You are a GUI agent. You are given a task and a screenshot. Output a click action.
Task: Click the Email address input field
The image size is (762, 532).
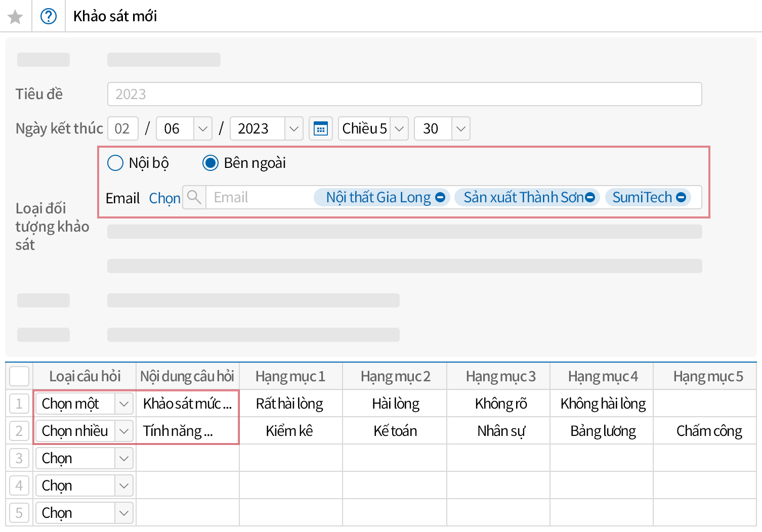click(x=259, y=197)
